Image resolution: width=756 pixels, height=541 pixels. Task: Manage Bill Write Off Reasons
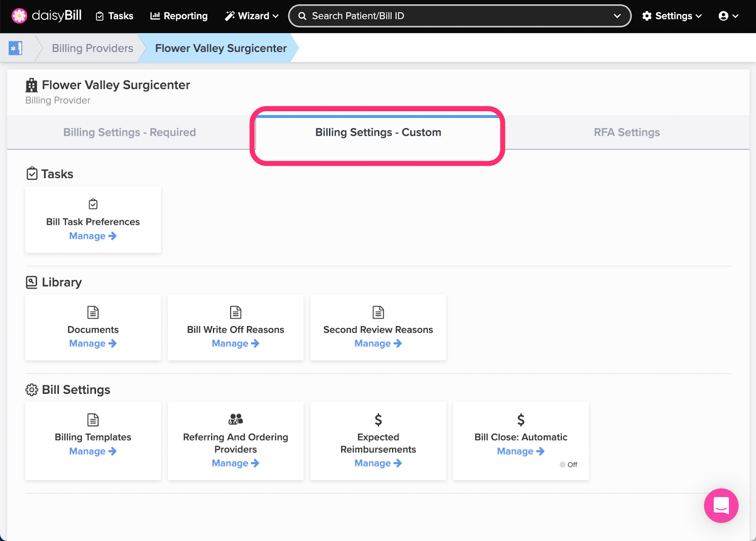pos(235,344)
